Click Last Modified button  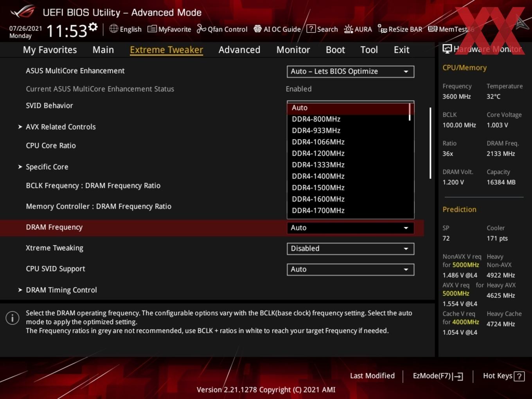[x=372, y=376]
